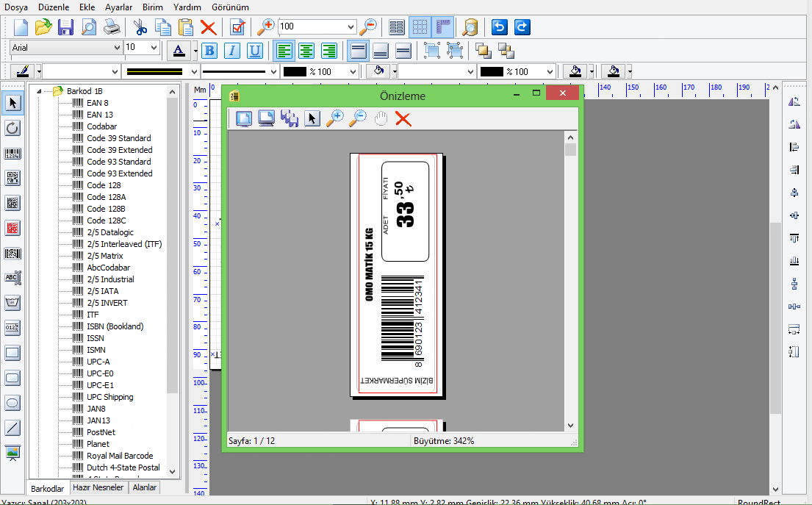Screen dimensions: 812x505
Task: Select the ABC text tool in toolbox
Action: click(12, 278)
